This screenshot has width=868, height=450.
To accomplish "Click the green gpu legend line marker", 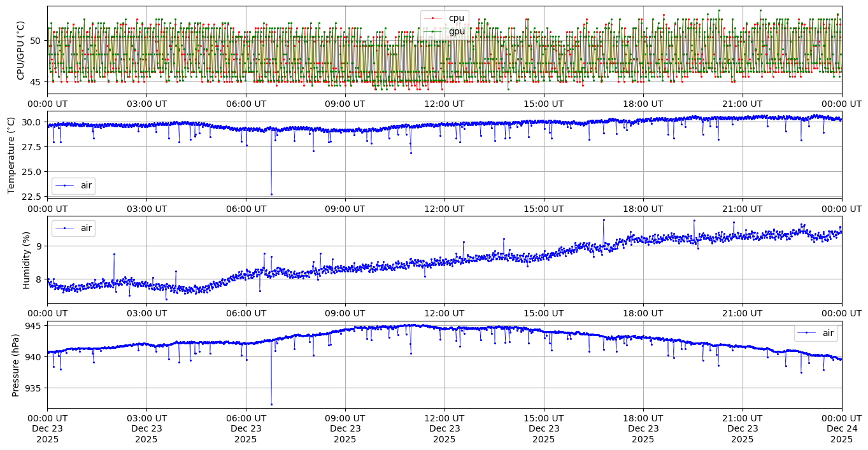I will coord(432,31).
